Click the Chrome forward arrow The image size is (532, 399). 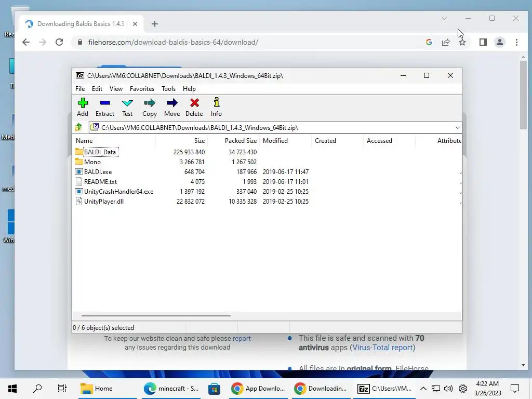coord(43,42)
